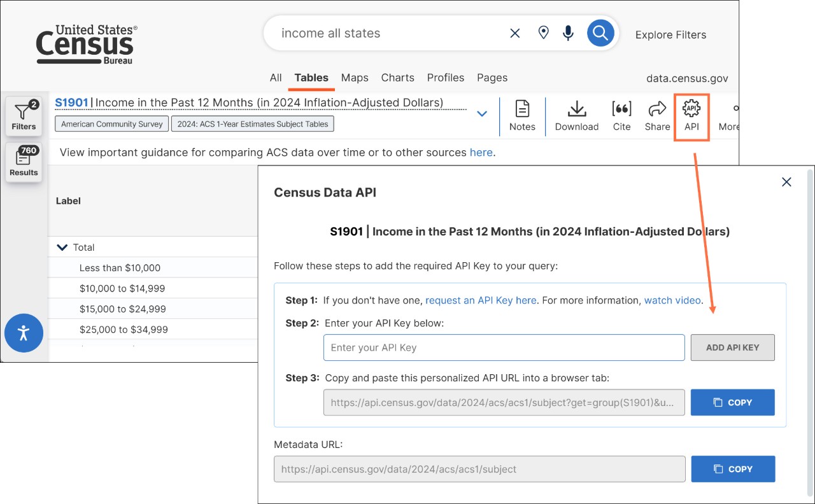This screenshot has height=504, width=815.
Task: Open the Results list panel
Action: point(24,162)
